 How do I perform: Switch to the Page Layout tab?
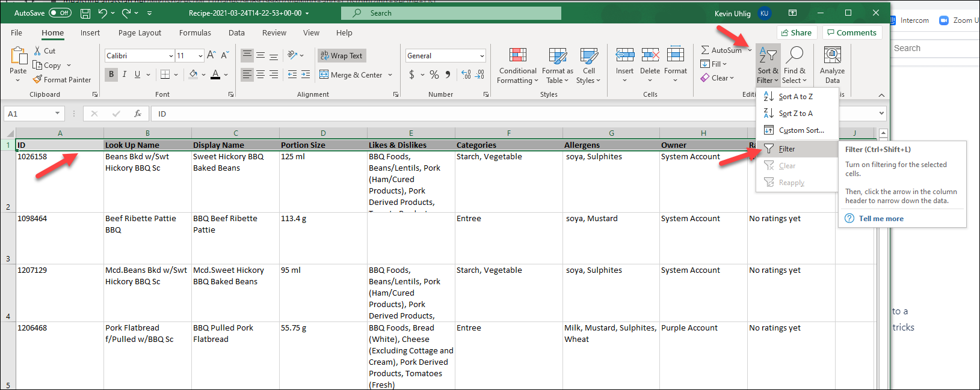point(140,33)
